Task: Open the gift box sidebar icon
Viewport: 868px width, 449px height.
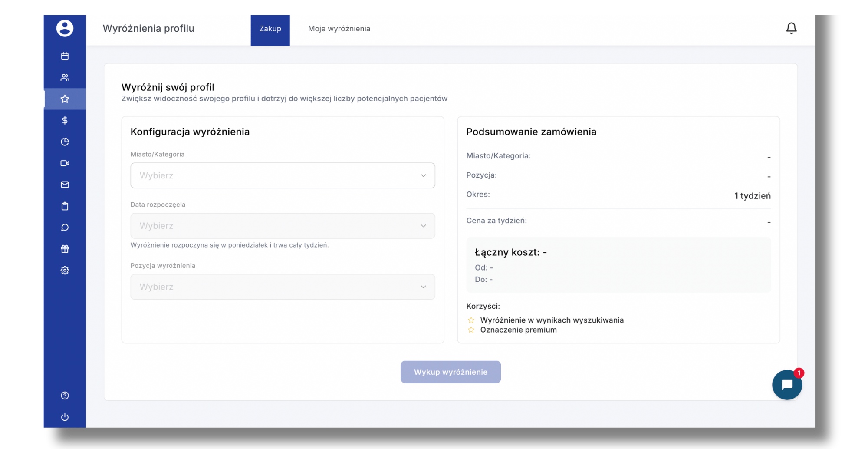Action: click(x=65, y=249)
